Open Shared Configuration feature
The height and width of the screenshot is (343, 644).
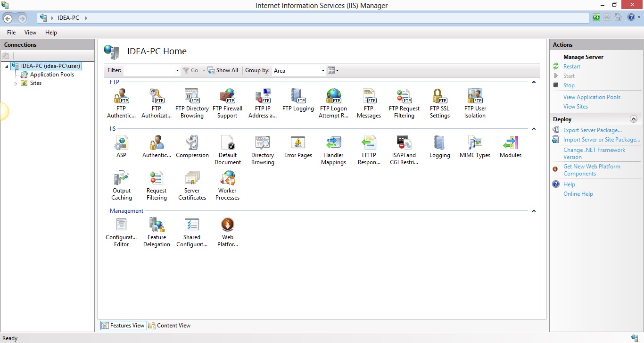tap(192, 232)
